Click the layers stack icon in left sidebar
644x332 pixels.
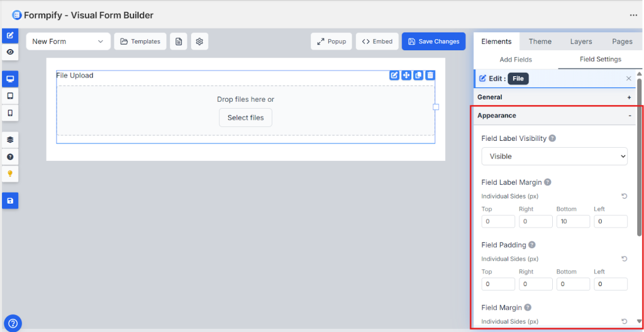(10, 140)
